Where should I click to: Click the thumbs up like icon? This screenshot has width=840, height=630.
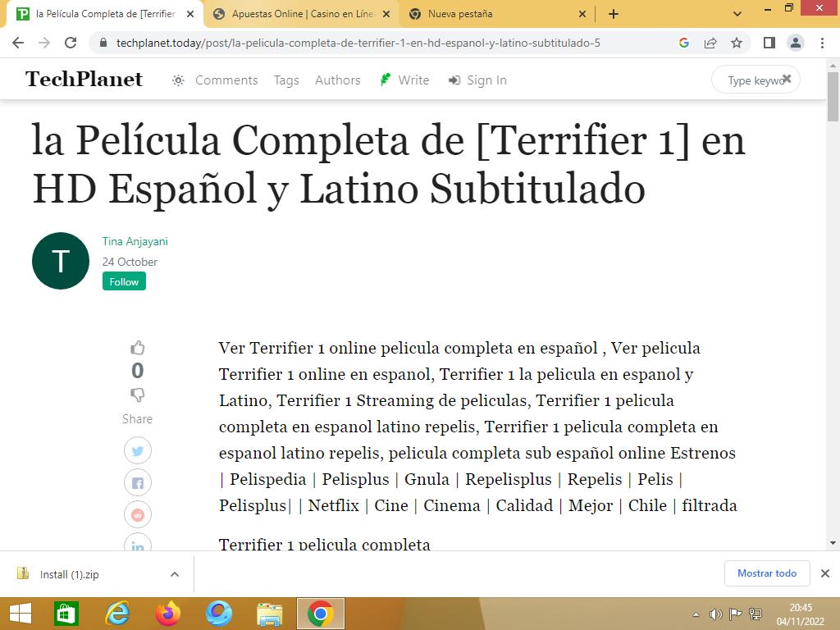[138, 348]
